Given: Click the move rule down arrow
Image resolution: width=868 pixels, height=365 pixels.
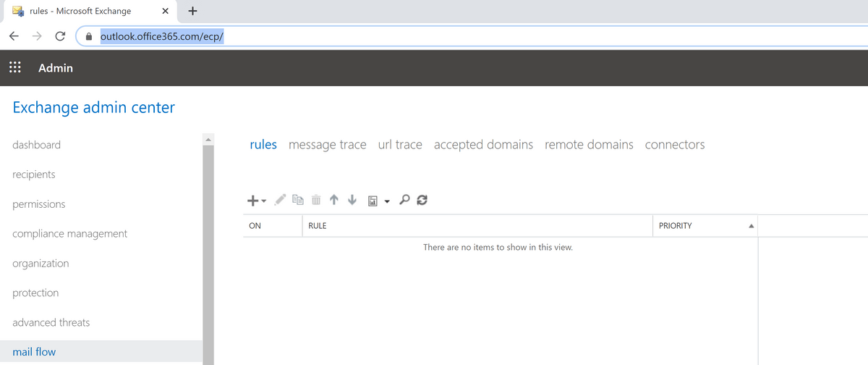Looking at the screenshot, I should [x=352, y=200].
